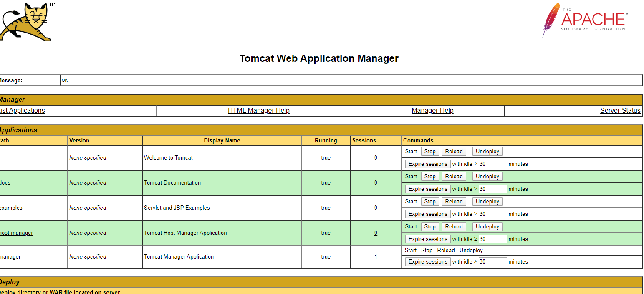
Task: Expire sessions for Servlet and JSP Examples
Action: coord(428,214)
